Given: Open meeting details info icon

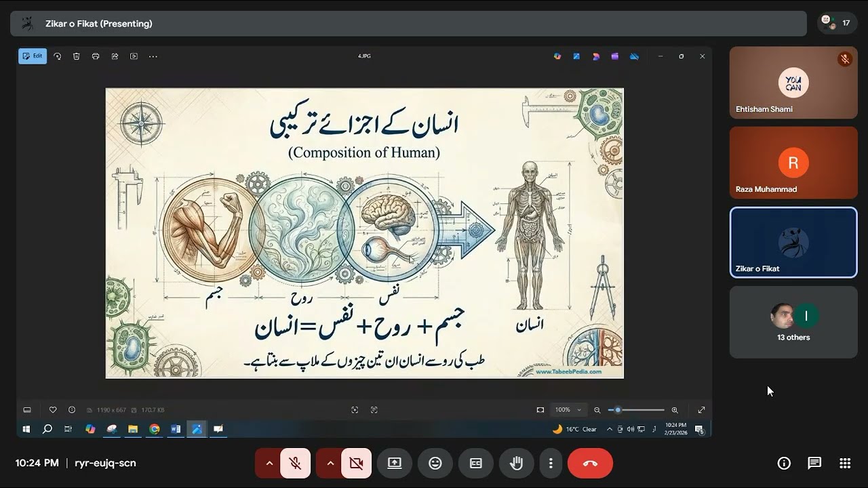Looking at the screenshot, I should [784, 464].
